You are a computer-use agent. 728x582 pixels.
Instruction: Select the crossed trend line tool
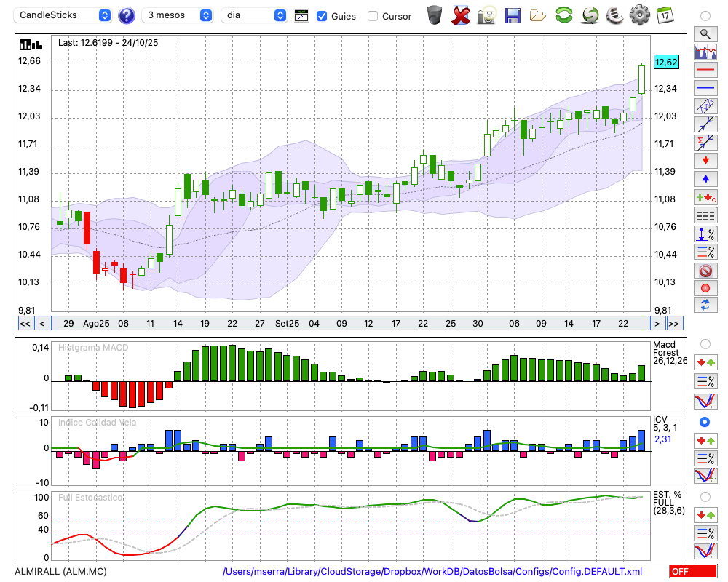pos(705,124)
